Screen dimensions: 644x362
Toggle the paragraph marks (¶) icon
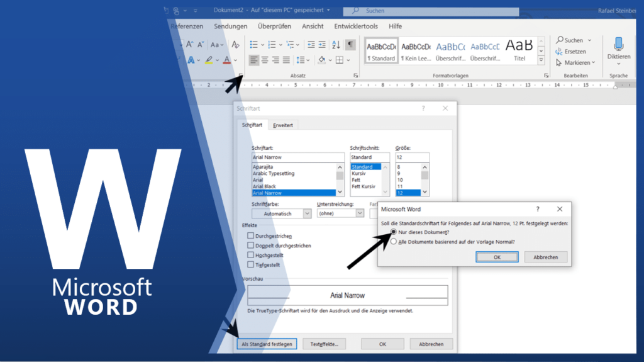(x=350, y=45)
